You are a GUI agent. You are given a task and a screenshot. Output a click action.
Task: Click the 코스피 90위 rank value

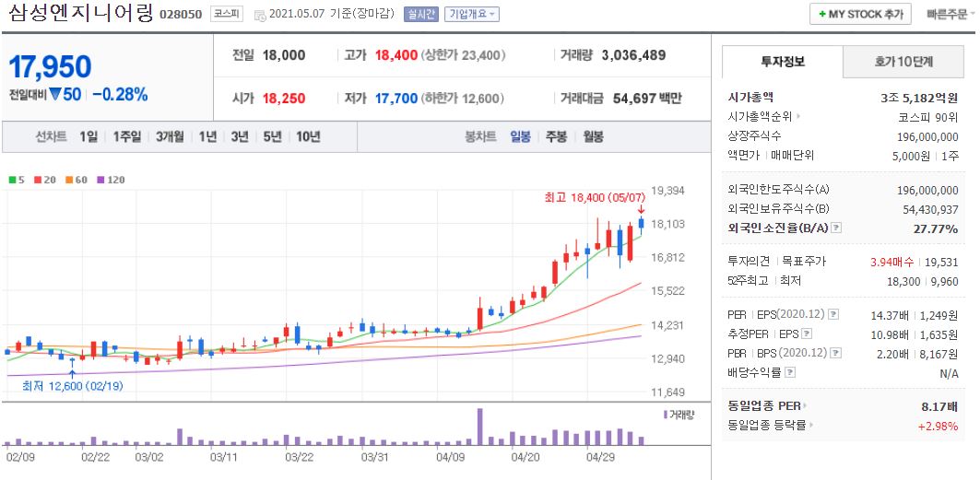pyautogui.click(x=927, y=117)
